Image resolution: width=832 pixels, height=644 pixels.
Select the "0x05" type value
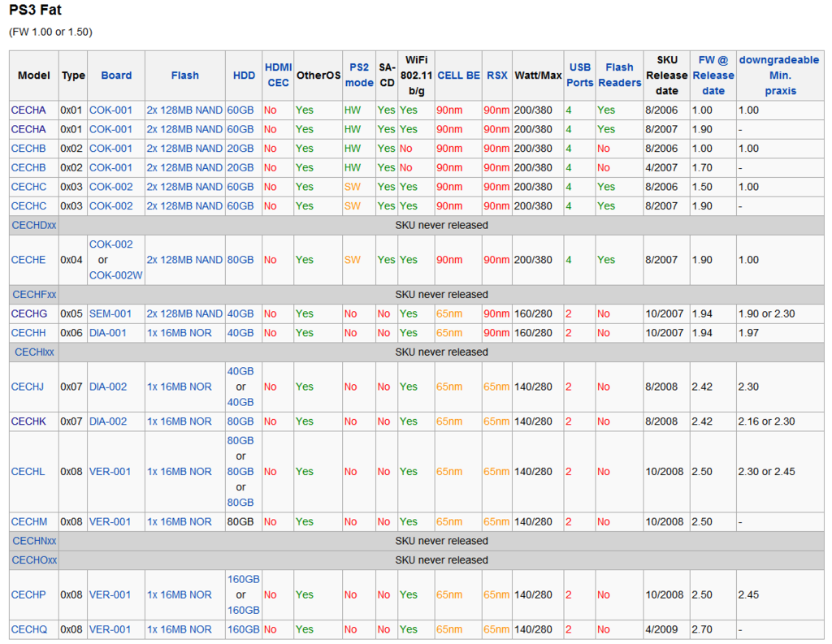[x=71, y=314]
